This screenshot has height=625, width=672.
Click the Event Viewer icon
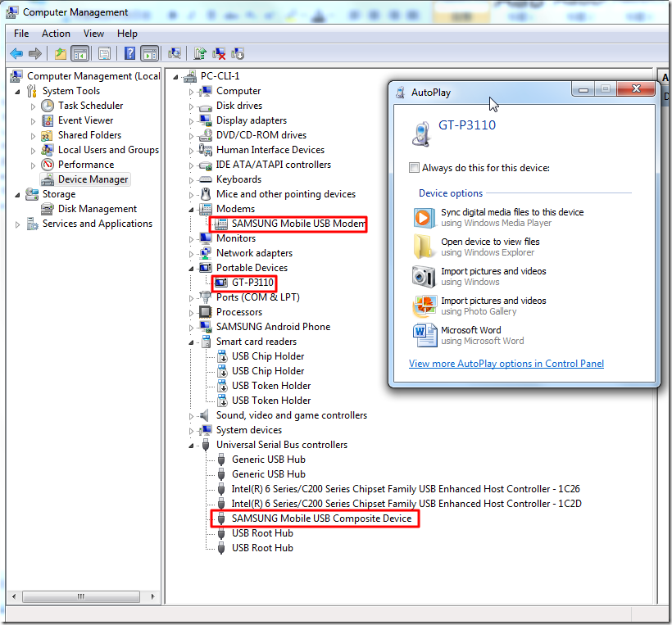pyautogui.click(x=48, y=120)
